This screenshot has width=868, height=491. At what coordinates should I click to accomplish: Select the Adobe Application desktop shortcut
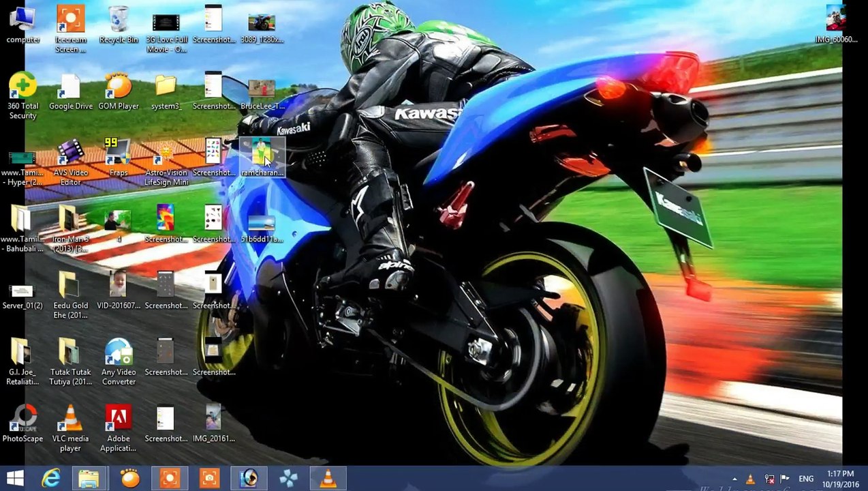119,428
